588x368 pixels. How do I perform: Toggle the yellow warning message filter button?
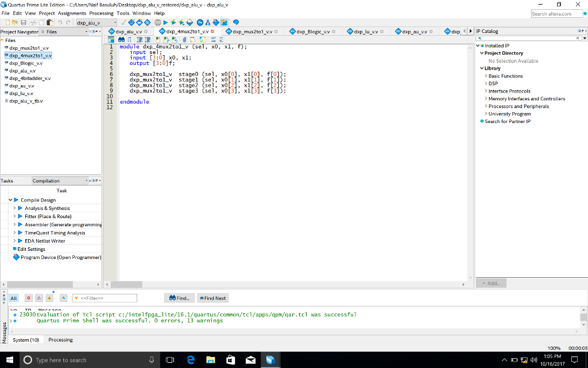[x=49, y=298]
